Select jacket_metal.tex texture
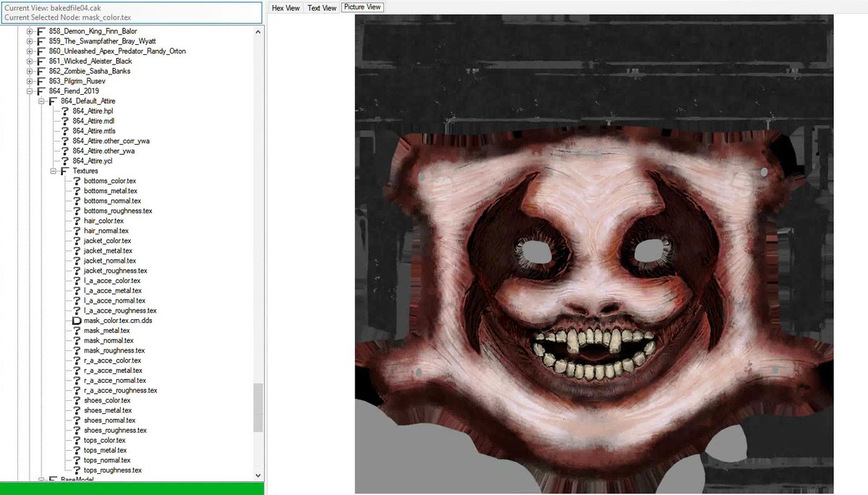 click(109, 250)
